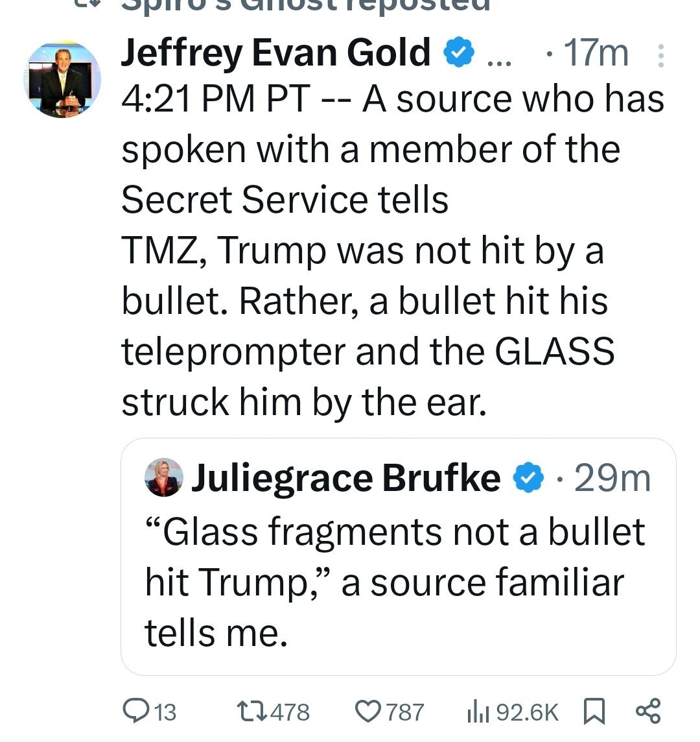Open the share post icon
700x742 pixels.
[647, 711]
